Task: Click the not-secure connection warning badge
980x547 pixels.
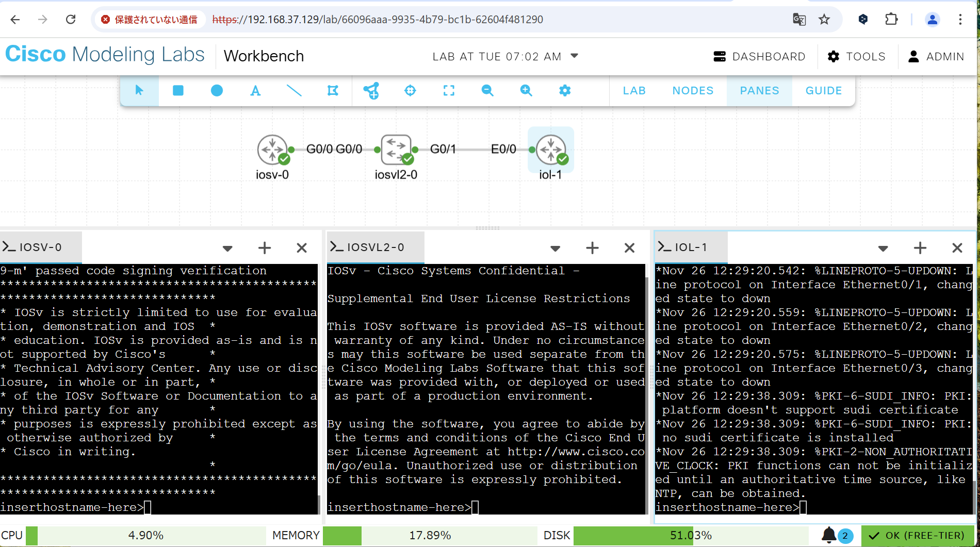Action: pos(149,20)
